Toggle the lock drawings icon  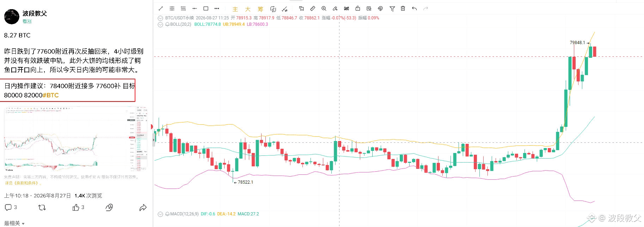[358, 8]
